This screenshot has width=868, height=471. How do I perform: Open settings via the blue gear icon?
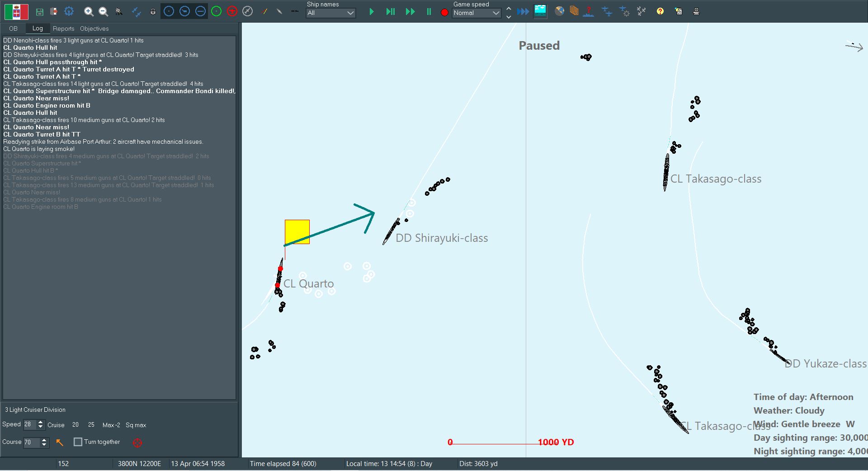coord(69,12)
